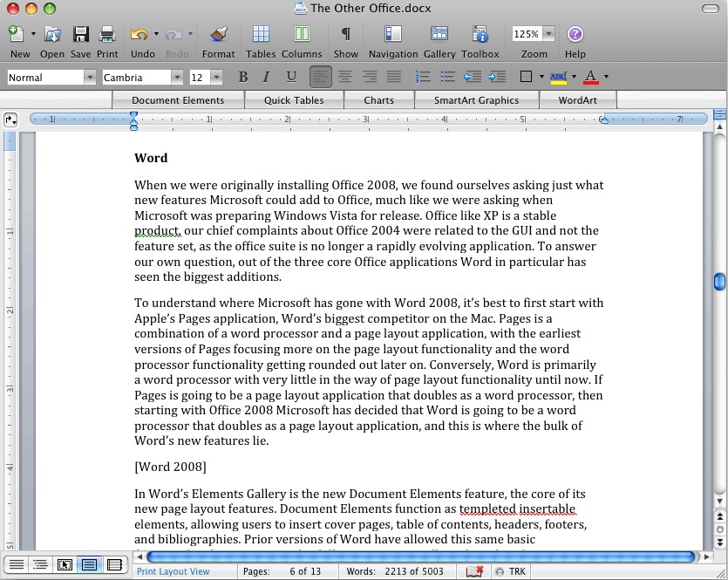Switch to the Document Elements tab
The image size is (728, 580).
pos(178,100)
